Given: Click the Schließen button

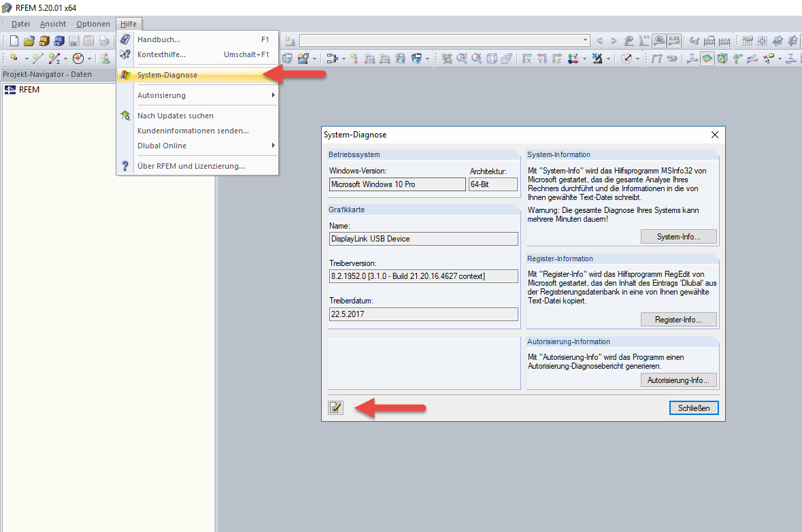Looking at the screenshot, I should pos(694,408).
